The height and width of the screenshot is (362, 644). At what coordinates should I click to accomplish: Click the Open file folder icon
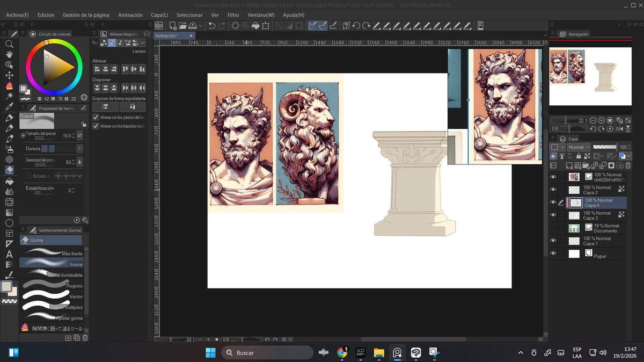click(182, 25)
